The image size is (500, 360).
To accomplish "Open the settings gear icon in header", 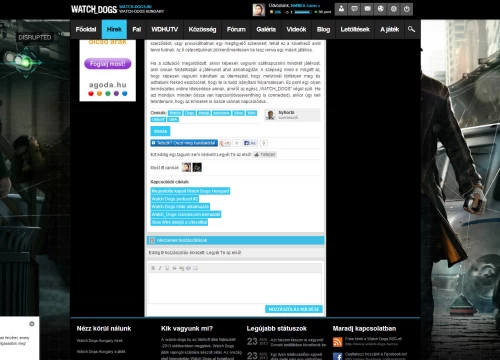I will pyautogui.click(x=393, y=9).
